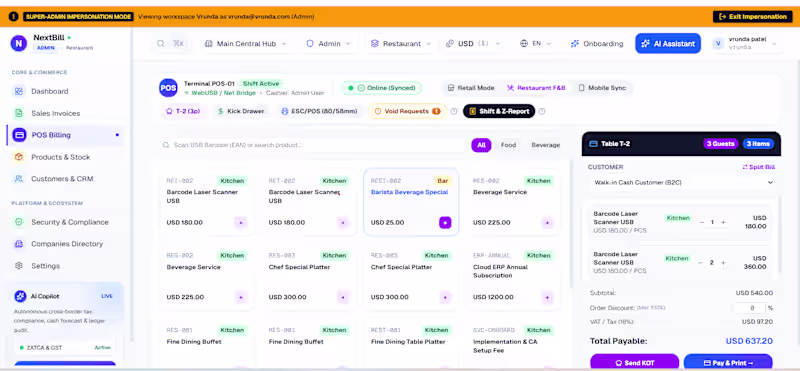
Task: Add Cloud ERP Annual Subscription item
Action: tap(547, 297)
